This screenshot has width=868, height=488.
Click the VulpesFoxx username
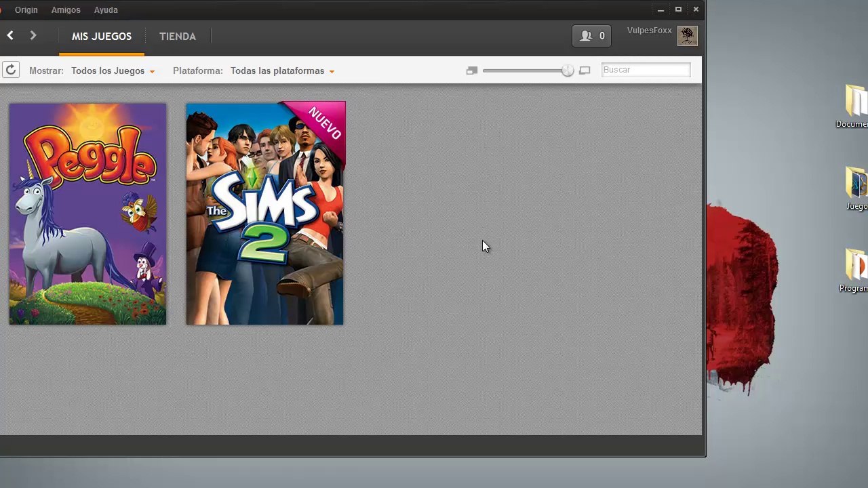pos(650,30)
